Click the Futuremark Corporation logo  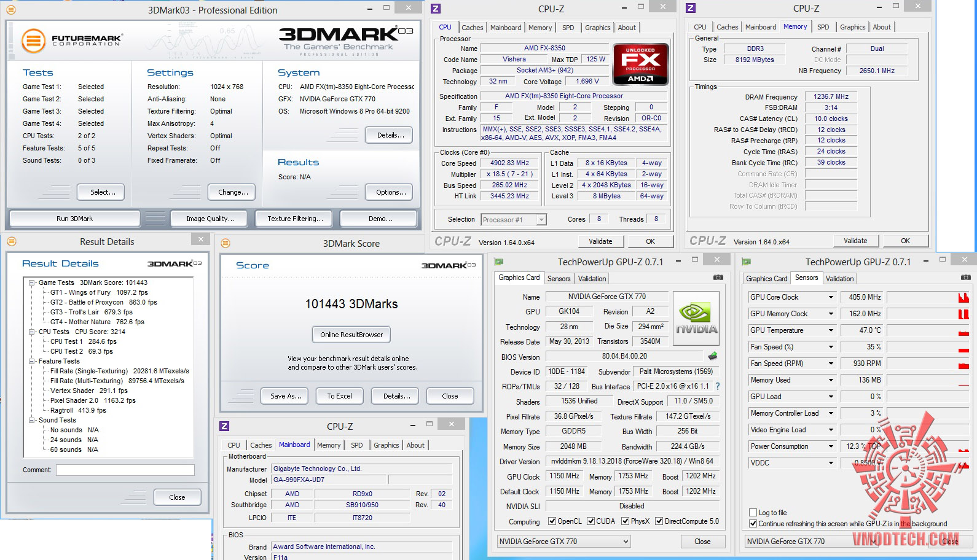[x=73, y=41]
